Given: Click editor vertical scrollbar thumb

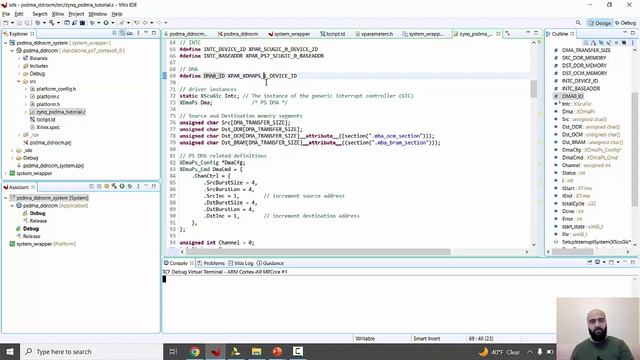Looking at the screenshot, I should coord(533,89).
